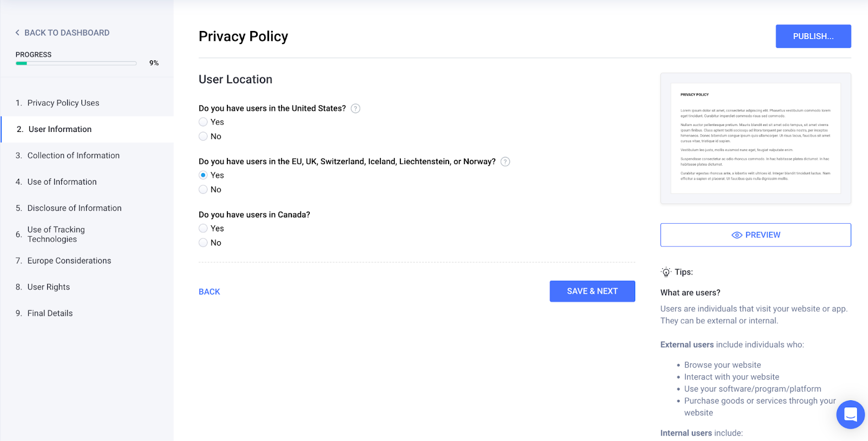
Task: Select No for users in Canada
Action: pos(203,243)
